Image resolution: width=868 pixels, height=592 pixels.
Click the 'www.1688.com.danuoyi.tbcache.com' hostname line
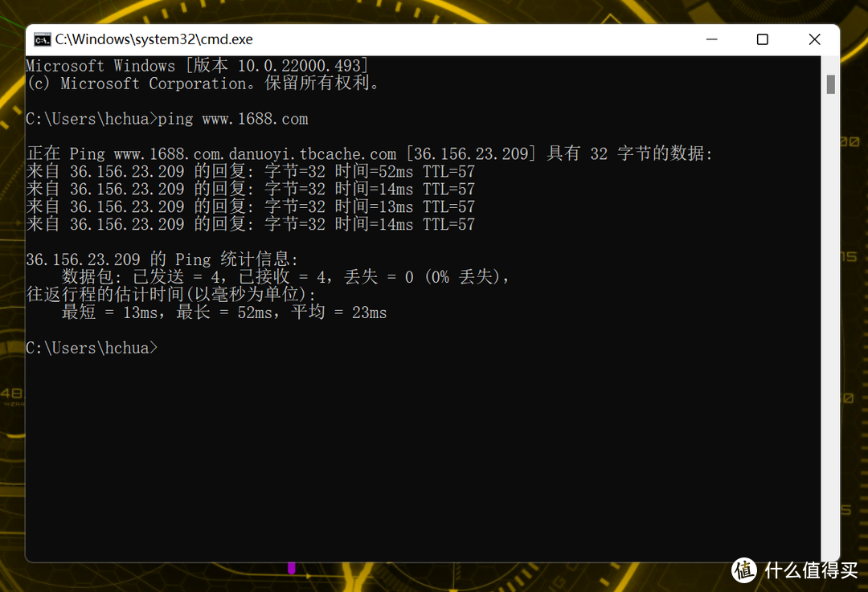369,153
